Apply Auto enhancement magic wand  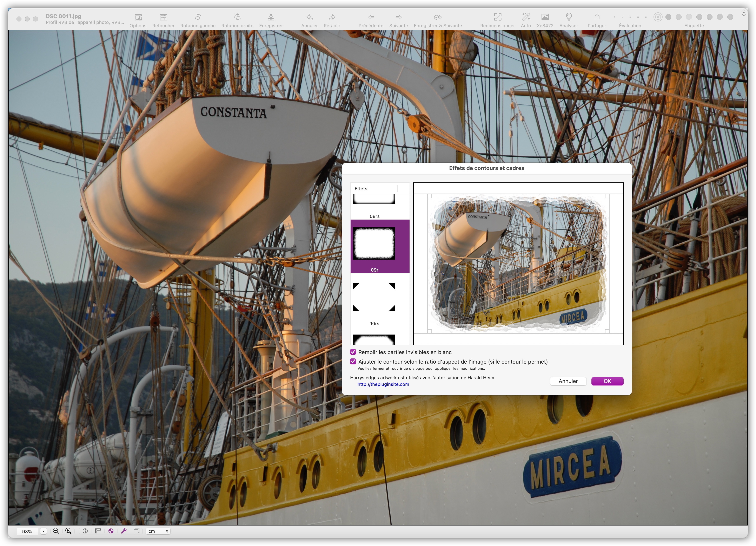tap(526, 20)
